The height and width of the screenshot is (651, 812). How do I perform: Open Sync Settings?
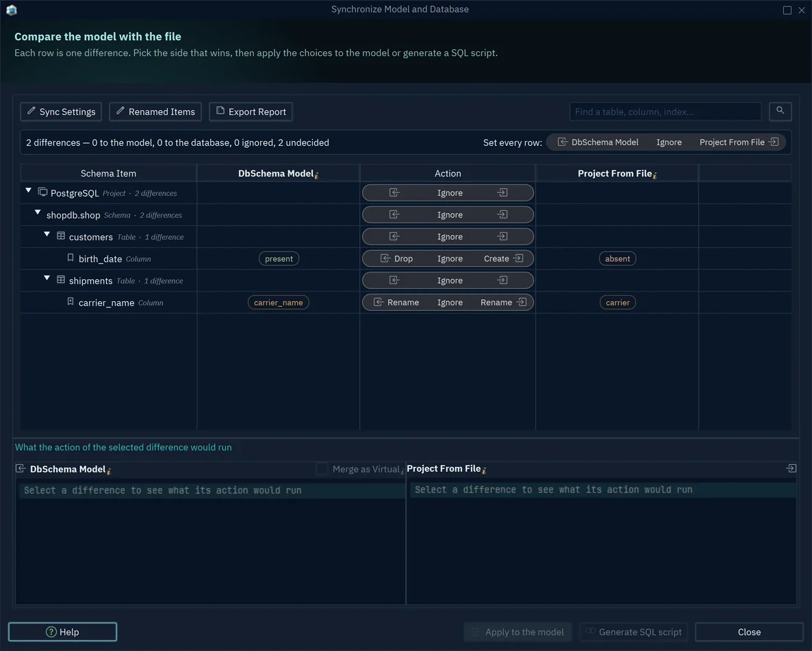click(61, 112)
